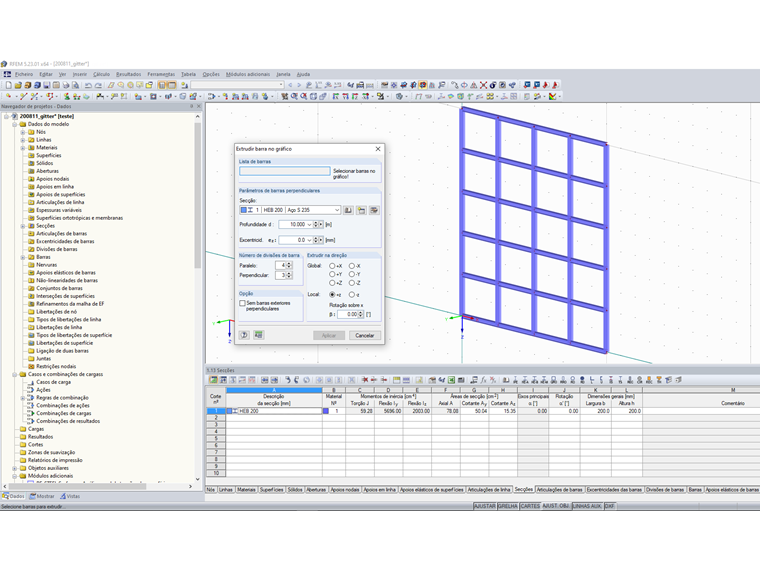760x570 pixels.
Task: Click the library icon beside section dropdown
Action: [x=348, y=210]
